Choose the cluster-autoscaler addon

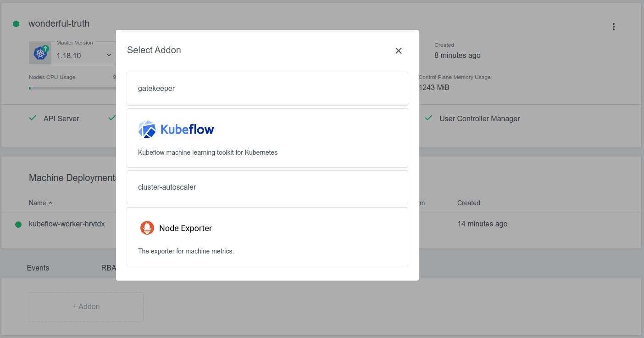[267, 187]
